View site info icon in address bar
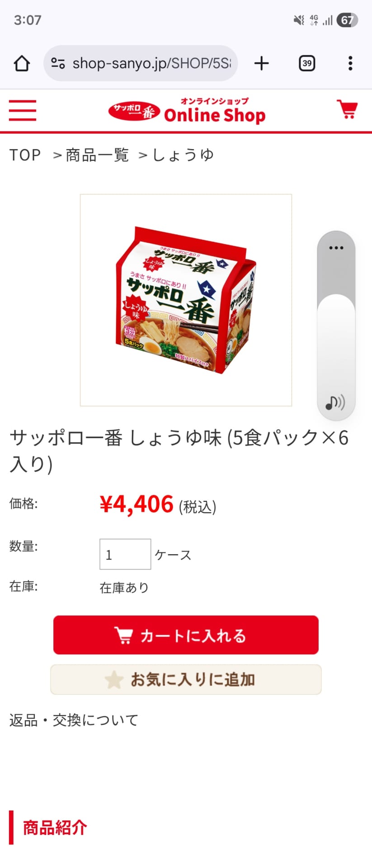The width and height of the screenshot is (372, 868). tap(58, 63)
